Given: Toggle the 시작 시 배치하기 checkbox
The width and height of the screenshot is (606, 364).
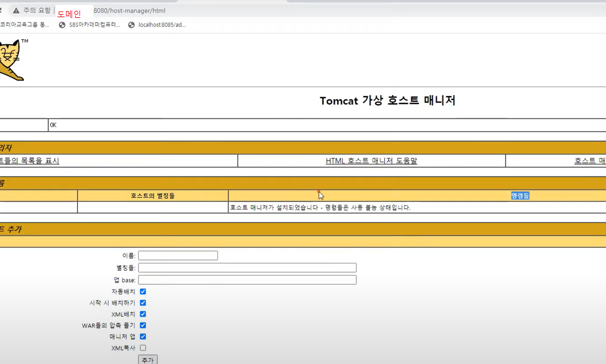Looking at the screenshot, I should click(x=143, y=303).
